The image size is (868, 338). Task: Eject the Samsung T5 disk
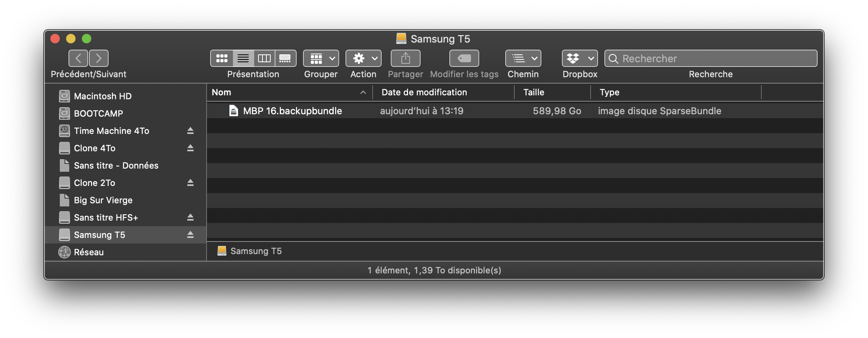coord(190,235)
